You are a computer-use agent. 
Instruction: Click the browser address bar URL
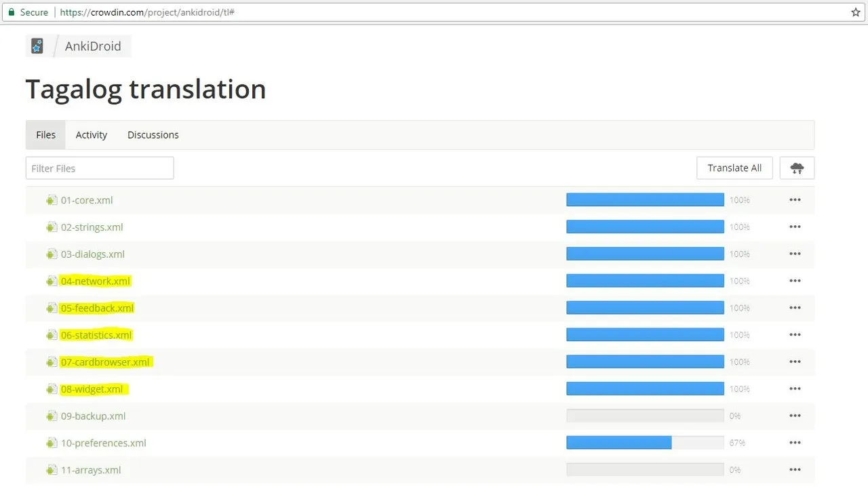(147, 12)
